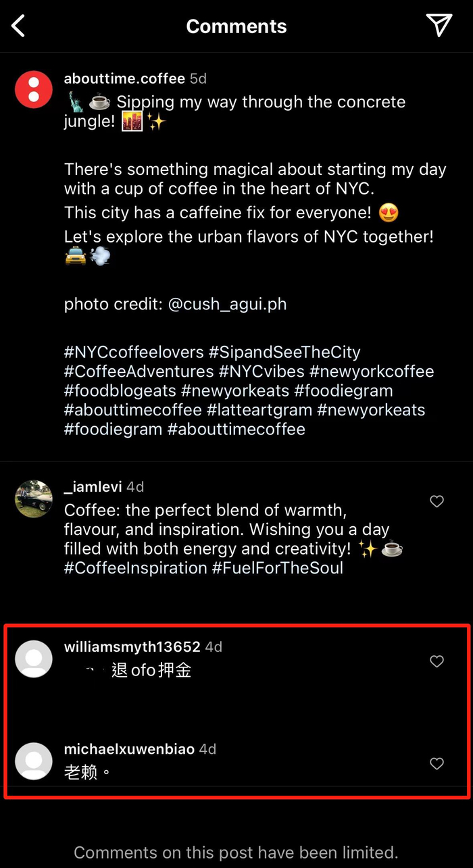The image size is (473, 868).
Task: Open the #CoffeeInspiration hashtag
Action: coord(136,568)
